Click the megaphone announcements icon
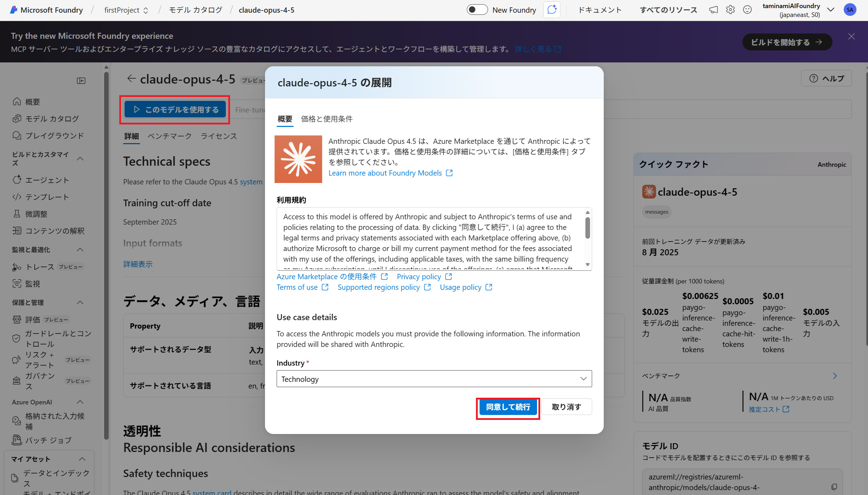868x495 pixels. pyautogui.click(x=713, y=10)
